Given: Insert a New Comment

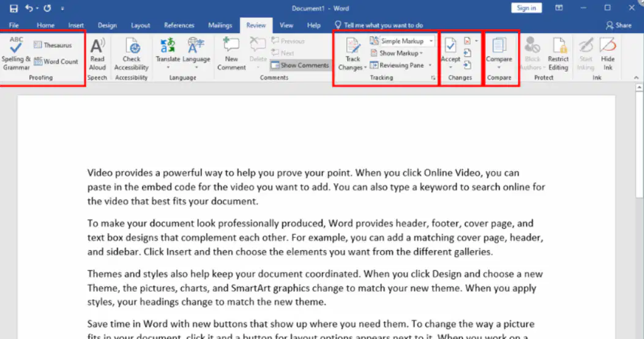Looking at the screenshot, I should pos(231,53).
